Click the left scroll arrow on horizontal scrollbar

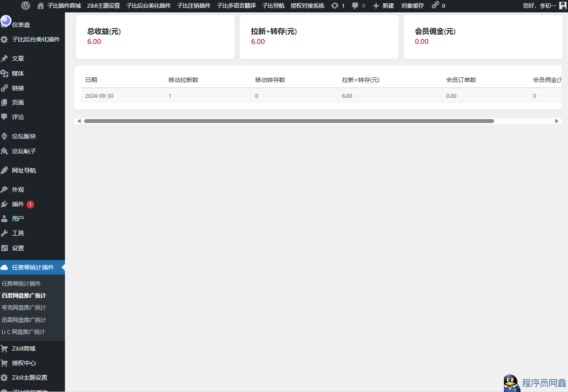(79, 121)
